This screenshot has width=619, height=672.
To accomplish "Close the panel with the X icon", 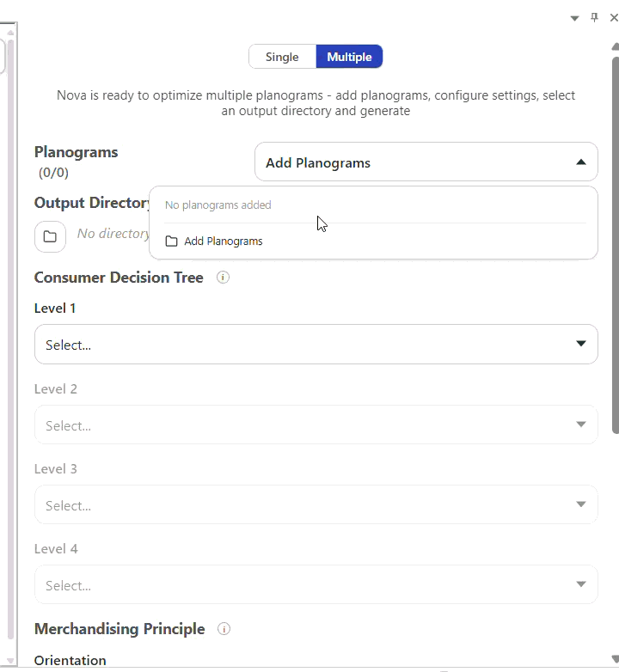I will tap(613, 18).
